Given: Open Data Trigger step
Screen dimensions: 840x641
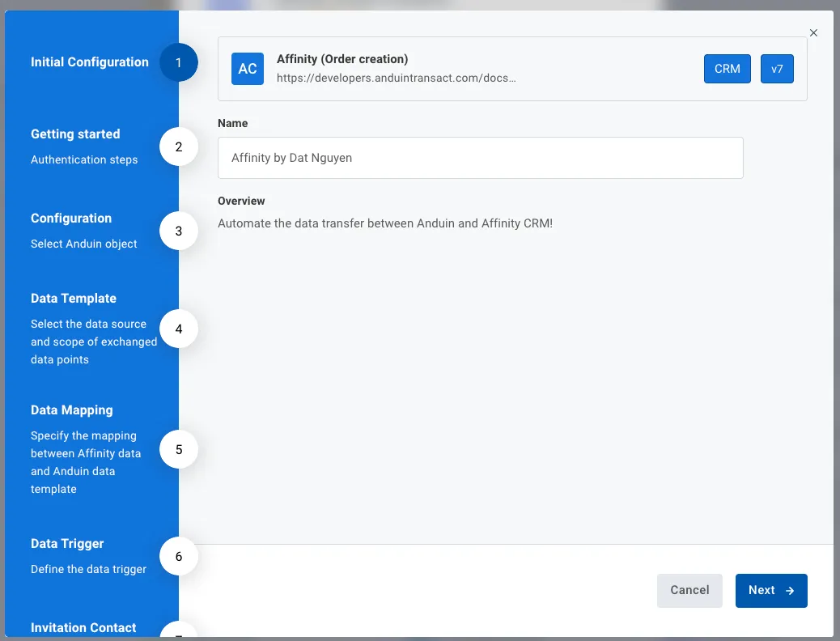Looking at the screenshot, I should click(67, 543).
